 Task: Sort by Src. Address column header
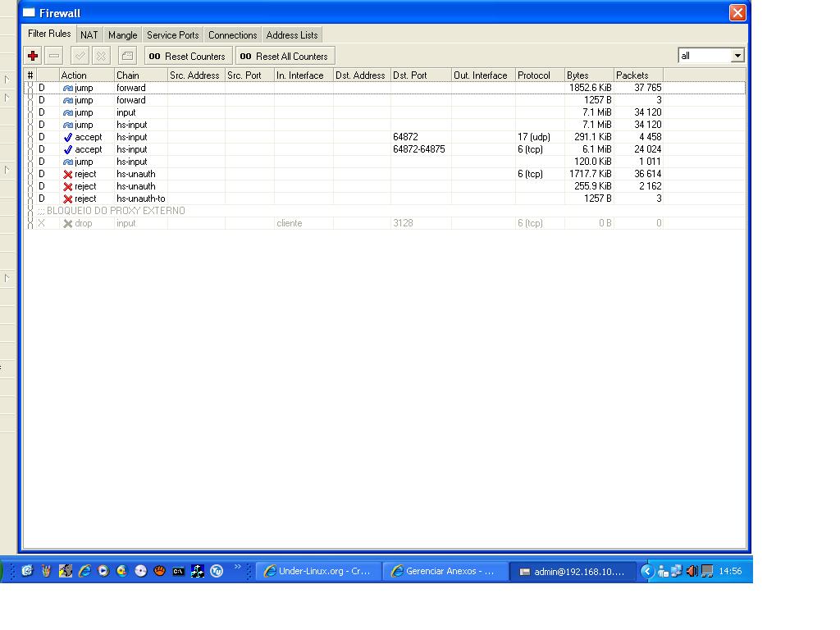click(x=196, y=75)
